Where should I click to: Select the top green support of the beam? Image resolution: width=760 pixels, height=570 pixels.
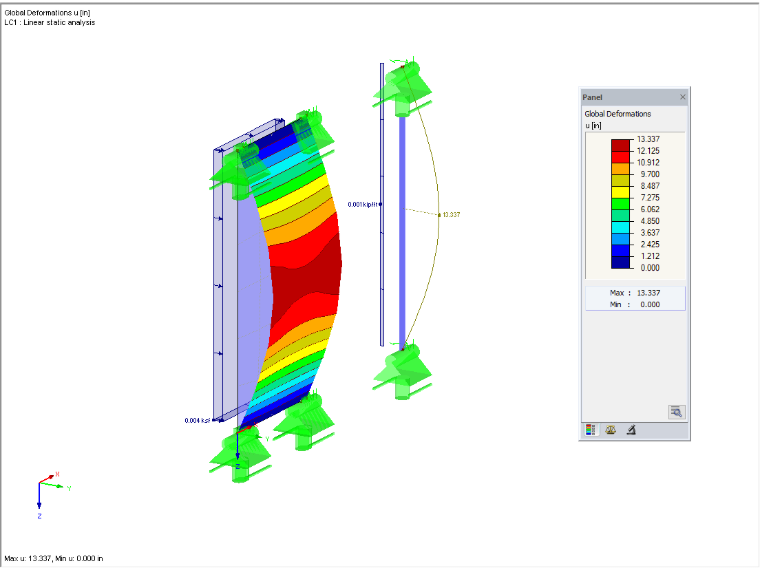click(x=403, y=86)
